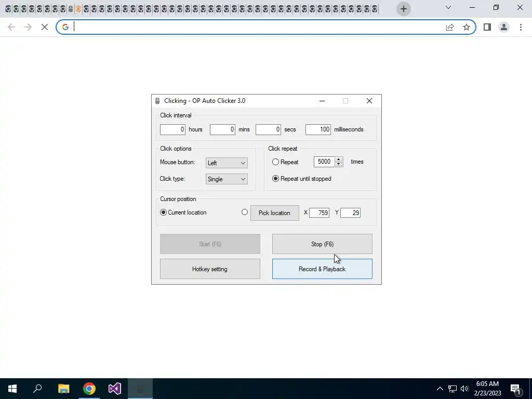The image size is (532, 399).
Task: Click the greyed Start (F6) button
Action: click(210, 244)
